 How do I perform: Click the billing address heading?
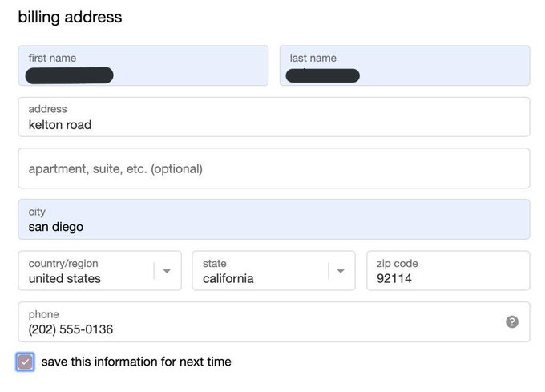click(70, 18)
